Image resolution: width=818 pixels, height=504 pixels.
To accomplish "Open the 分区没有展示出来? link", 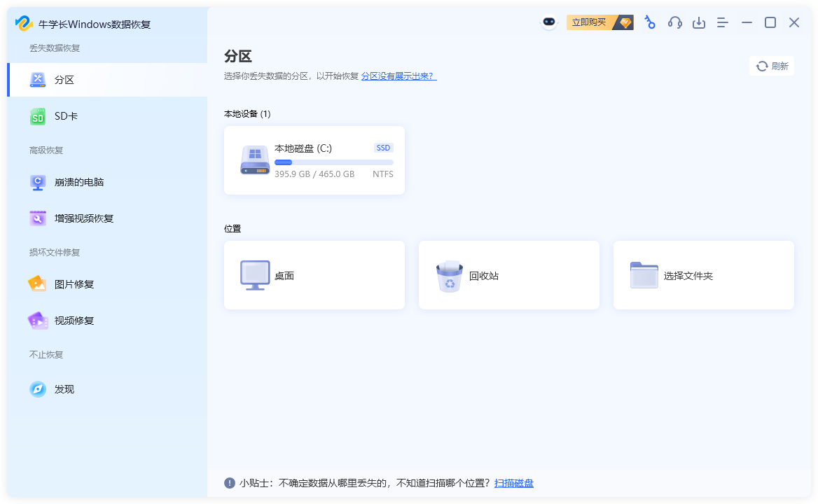I will (x=398, y=76).
